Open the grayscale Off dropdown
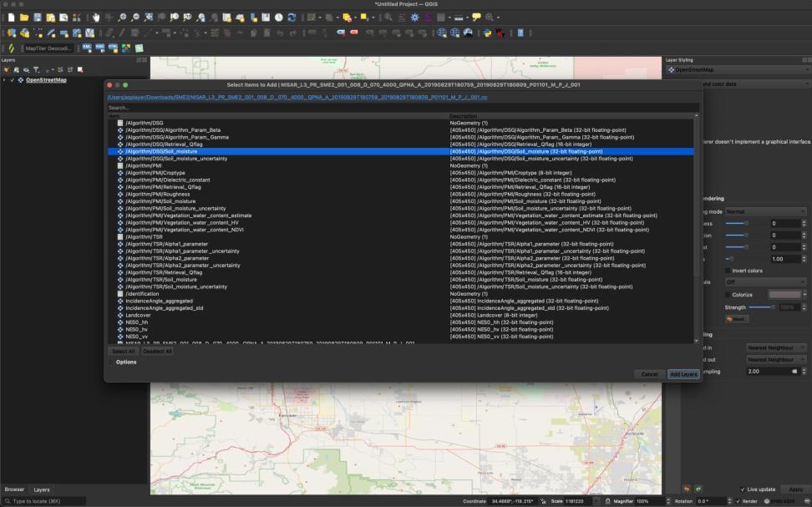 pyautogui.click(x=765, y=282)
